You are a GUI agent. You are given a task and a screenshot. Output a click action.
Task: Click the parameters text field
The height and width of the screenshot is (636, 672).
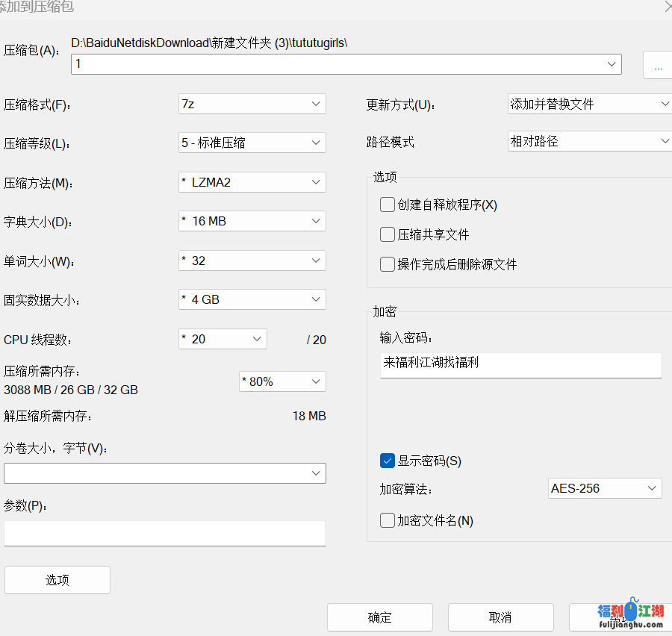[164, 533]
